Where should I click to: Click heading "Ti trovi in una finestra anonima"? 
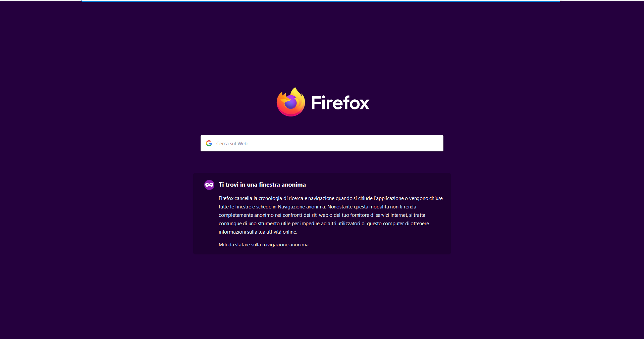point(262,185)
